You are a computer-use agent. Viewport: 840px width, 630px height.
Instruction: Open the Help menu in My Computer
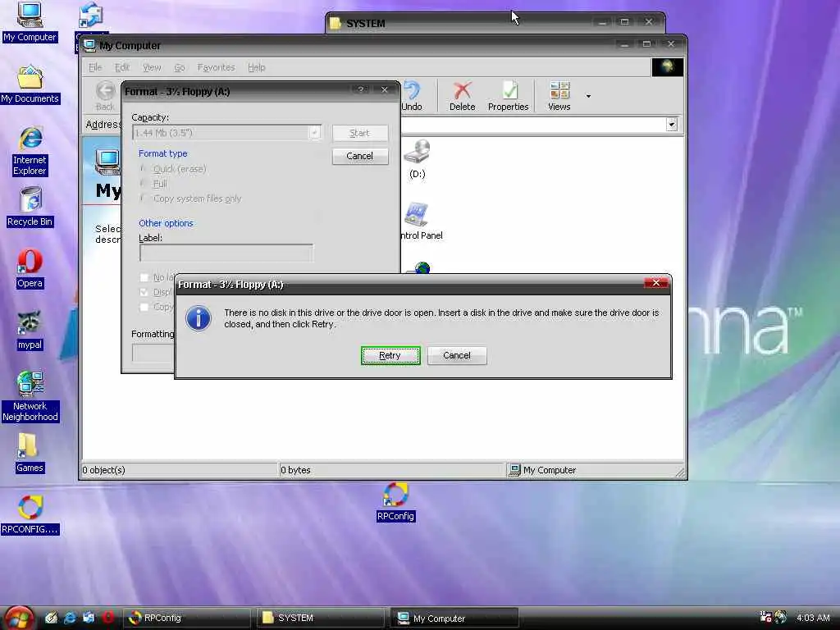coord(256,67)
